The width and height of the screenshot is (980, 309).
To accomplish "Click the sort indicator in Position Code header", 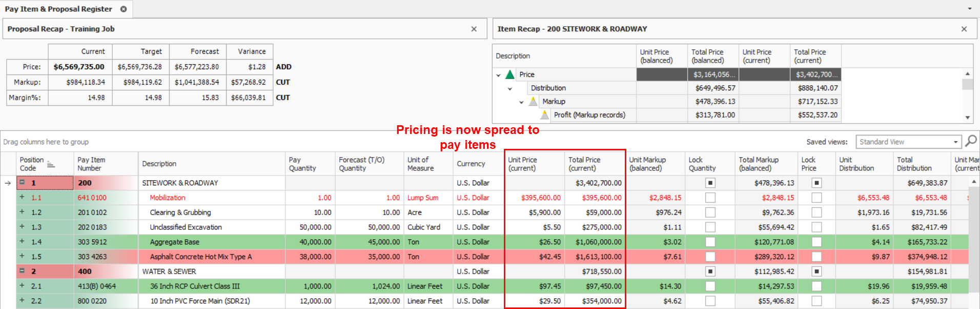I will [x=51, y=165].
